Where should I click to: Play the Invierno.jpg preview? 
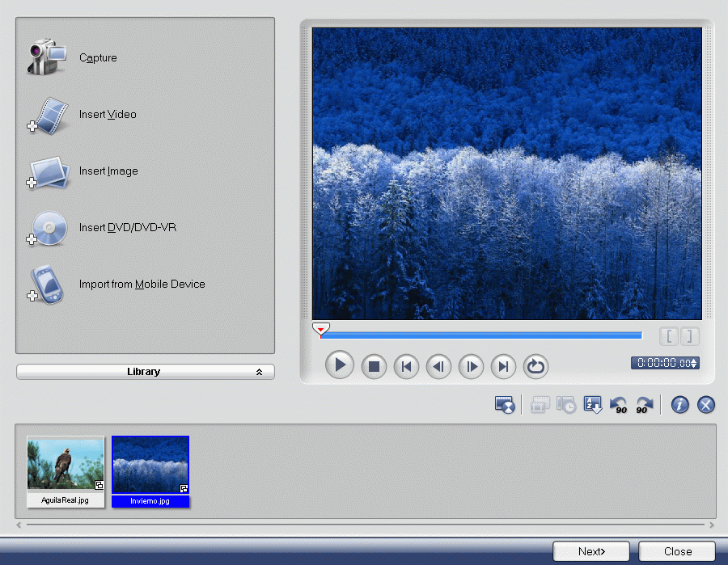340,365
